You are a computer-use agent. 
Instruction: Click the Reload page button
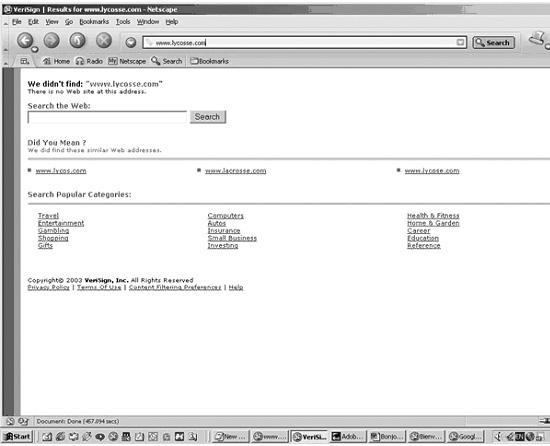[77, 41]
